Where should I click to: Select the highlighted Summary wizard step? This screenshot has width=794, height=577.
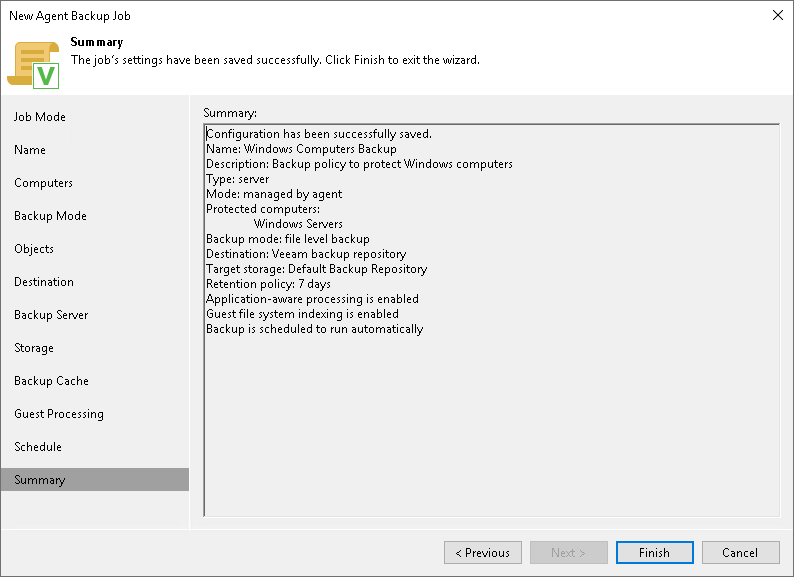pyautogui.click(x=95, y=479)
